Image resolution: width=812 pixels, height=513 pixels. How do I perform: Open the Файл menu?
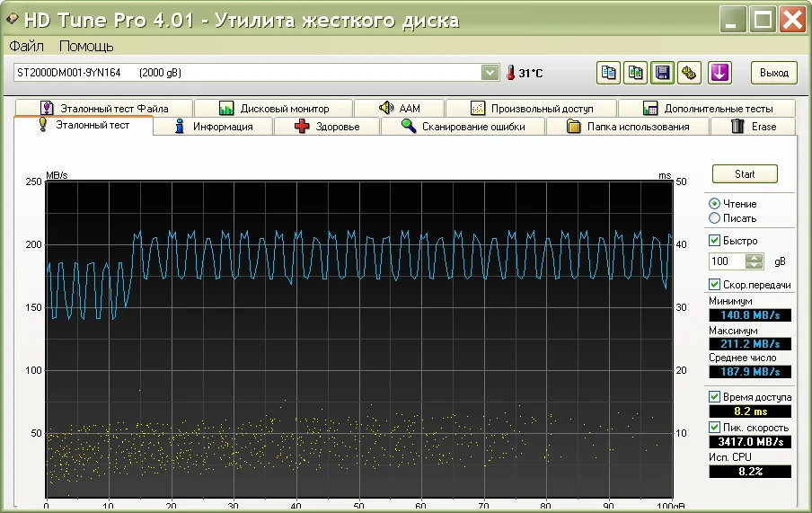tap(27, 46)
